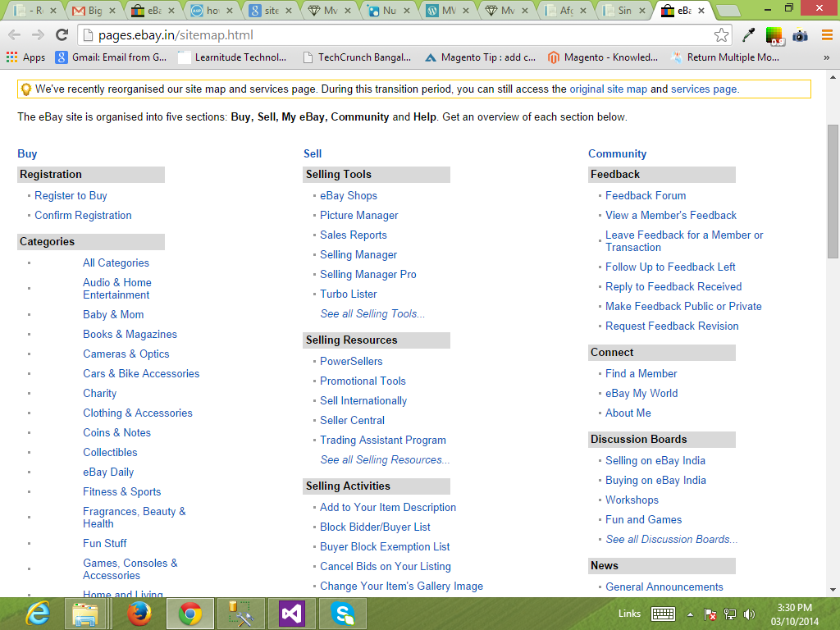Open eBay My World link

pos(641,394)
